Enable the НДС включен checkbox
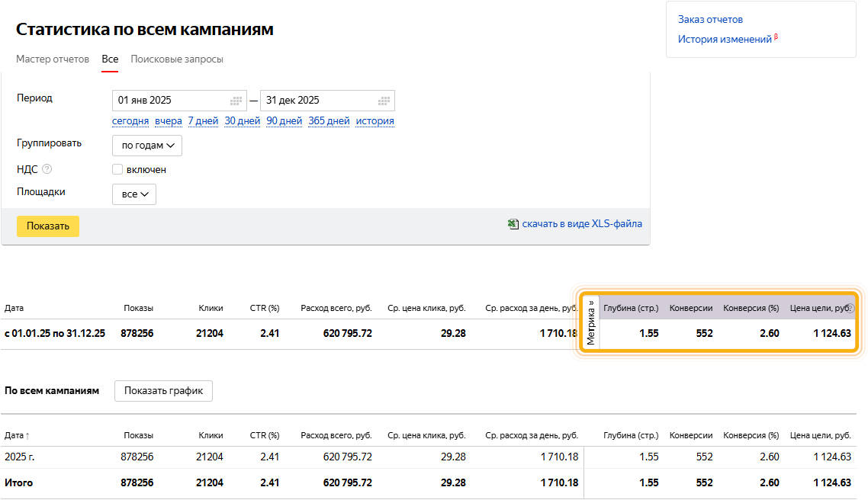The image size is (868, 500). pyautogui.click(x=117, y=169)
